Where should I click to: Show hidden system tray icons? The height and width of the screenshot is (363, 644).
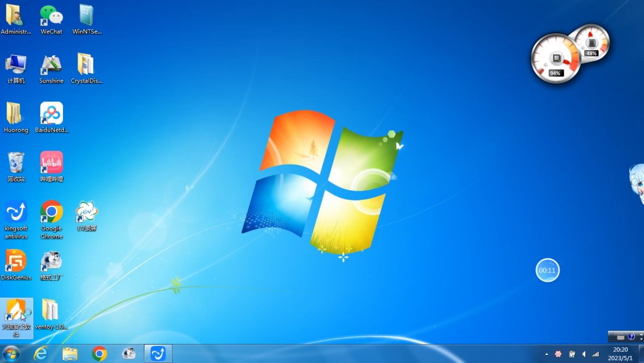(547, 354)
